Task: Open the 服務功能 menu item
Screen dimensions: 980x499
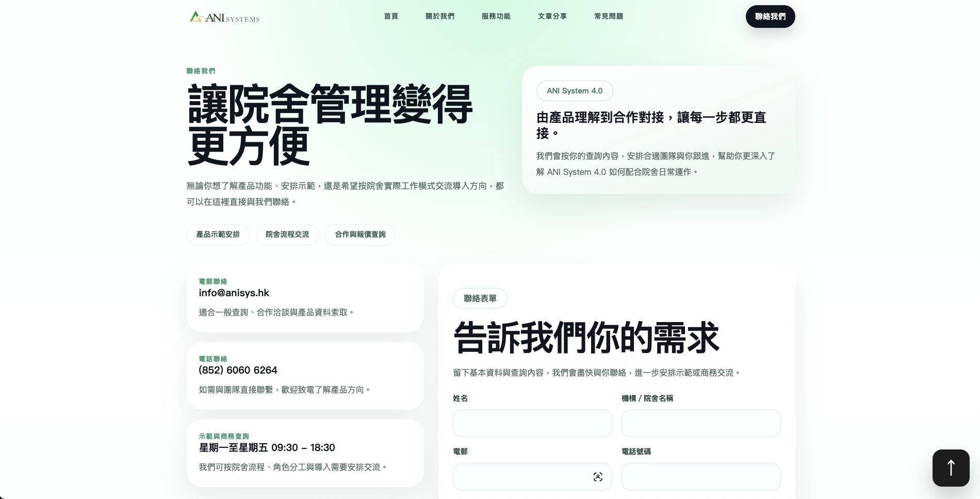Action: [x=496, y=17]
